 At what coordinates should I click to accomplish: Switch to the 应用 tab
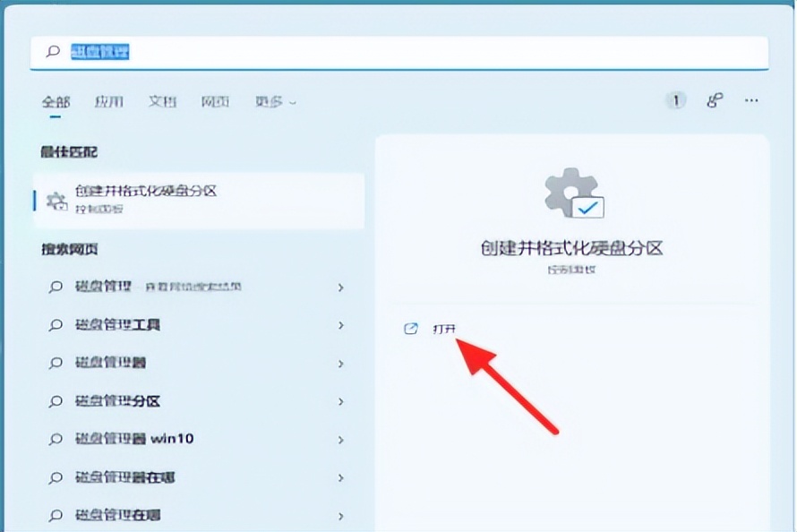[x=108, y=101]
